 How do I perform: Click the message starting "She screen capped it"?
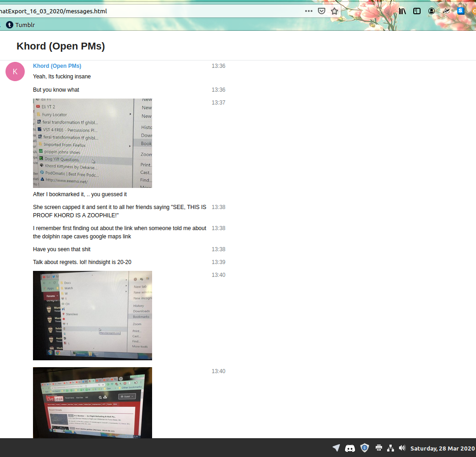click(x=120, y=211)
